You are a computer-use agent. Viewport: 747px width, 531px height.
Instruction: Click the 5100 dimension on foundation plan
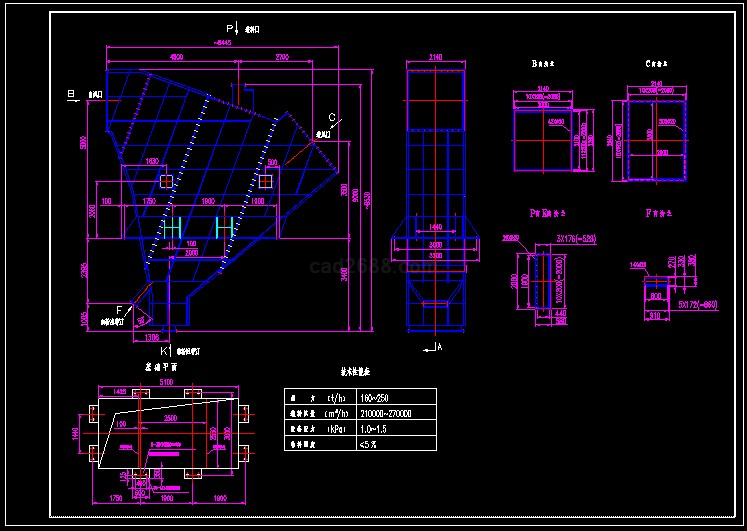[x=166, y=382]
